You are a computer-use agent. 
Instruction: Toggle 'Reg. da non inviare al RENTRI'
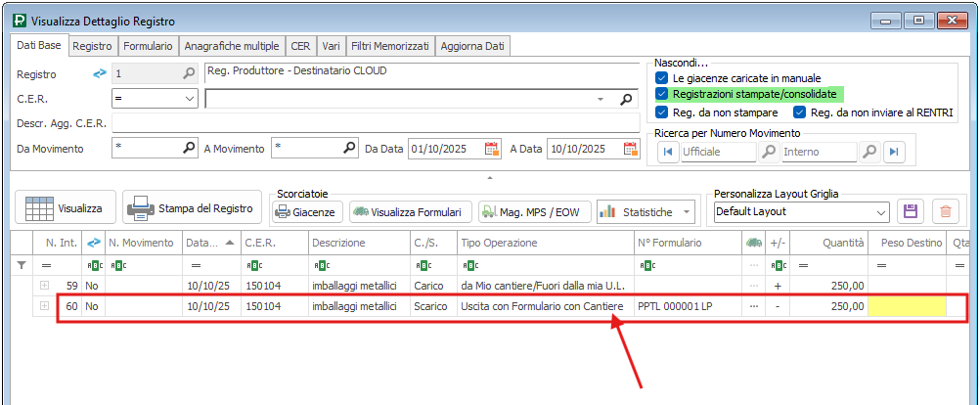(799, 112)
